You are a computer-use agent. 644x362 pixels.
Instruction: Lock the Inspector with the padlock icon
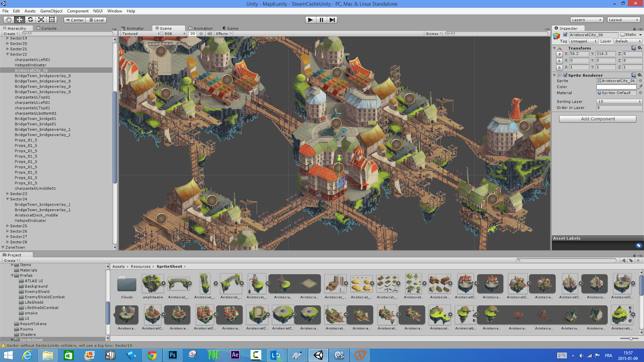pyautogui.click(x=634, y=29)
